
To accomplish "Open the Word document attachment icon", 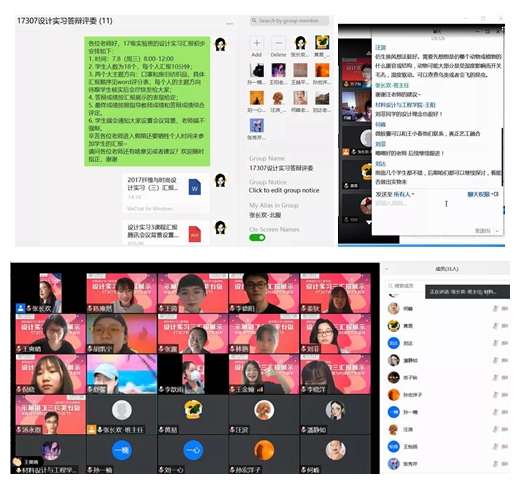I will click(195, 187).
